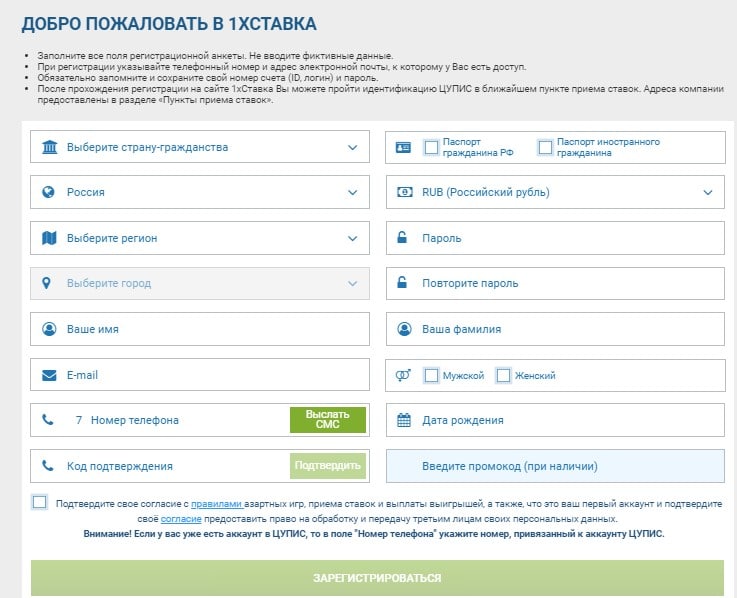The height and width of the screenshot is (598, 737).
Task: Tick the rules agreement checkbox
Action: [39, 502]
